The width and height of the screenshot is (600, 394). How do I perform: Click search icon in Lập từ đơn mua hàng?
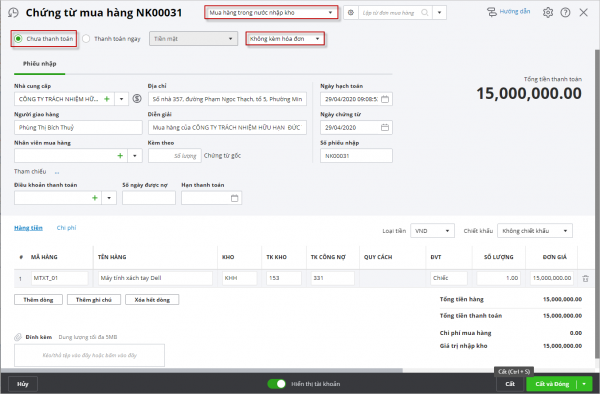coord(424,13)
